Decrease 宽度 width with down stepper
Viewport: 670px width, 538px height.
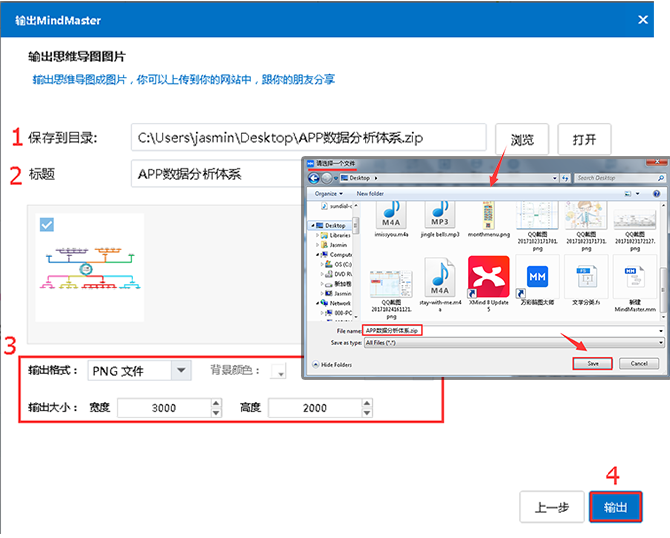pyautogui.click(x=216, y=413)
